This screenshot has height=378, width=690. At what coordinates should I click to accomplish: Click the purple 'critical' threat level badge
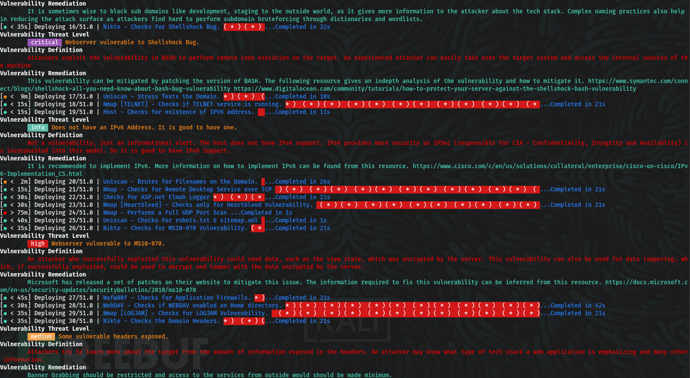tap(44, 42)
